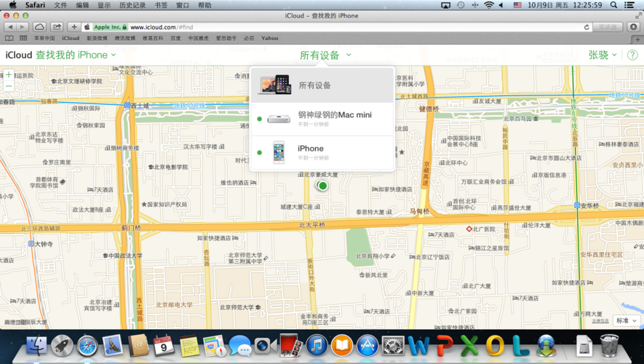Open the globe download app in Dock

546,346
